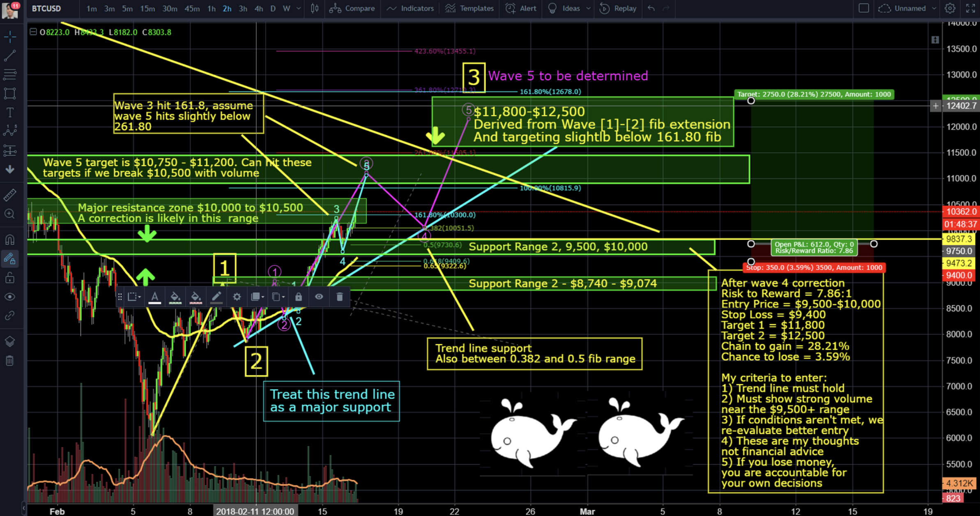
Task: Select the trend line drawing tool
Action: click(10, 55)
